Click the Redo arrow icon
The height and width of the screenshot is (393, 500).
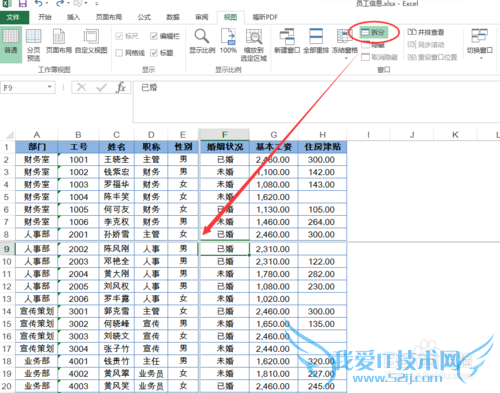point(60,3)
